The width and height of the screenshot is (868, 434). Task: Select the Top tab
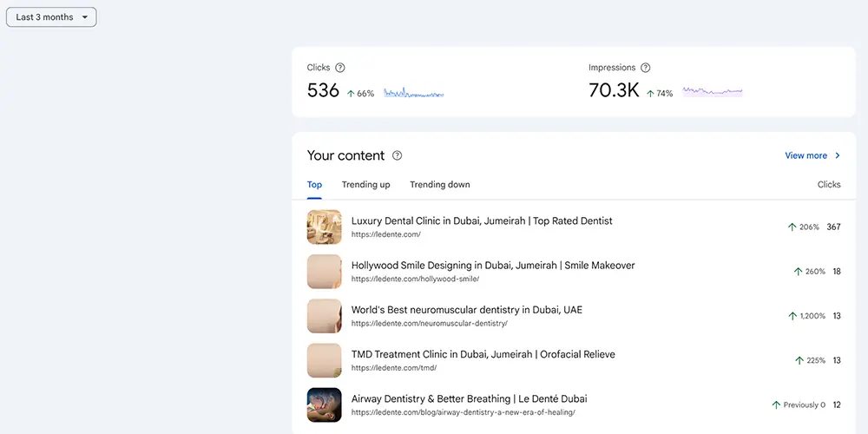[314, 185]
